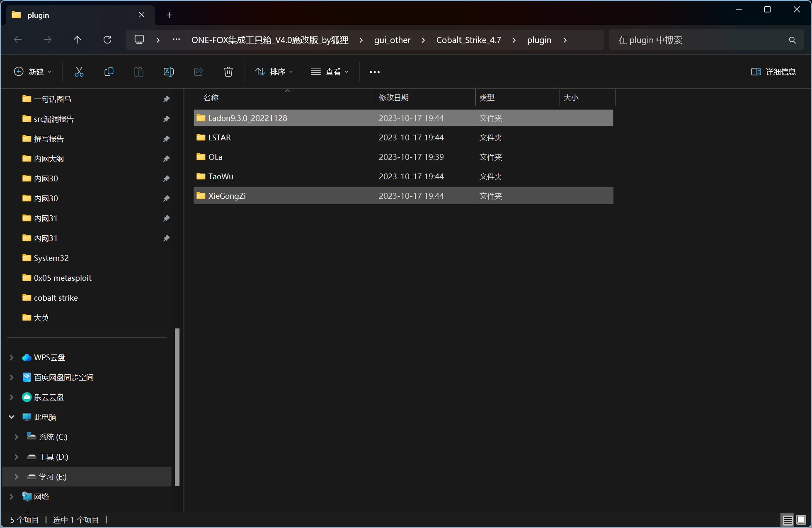Refresh the current folder
Viewport: 812px width, 528px height.
107,40
